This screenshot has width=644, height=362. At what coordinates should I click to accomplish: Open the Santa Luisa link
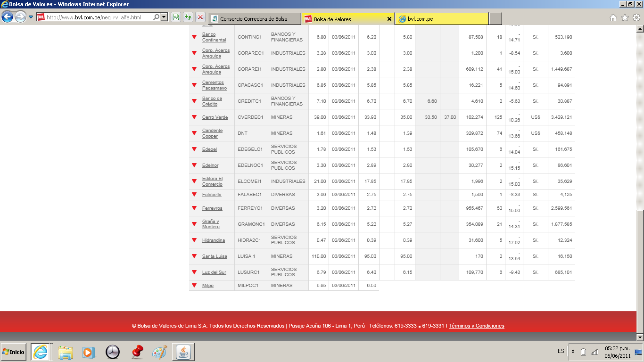[x=215, y=256]
